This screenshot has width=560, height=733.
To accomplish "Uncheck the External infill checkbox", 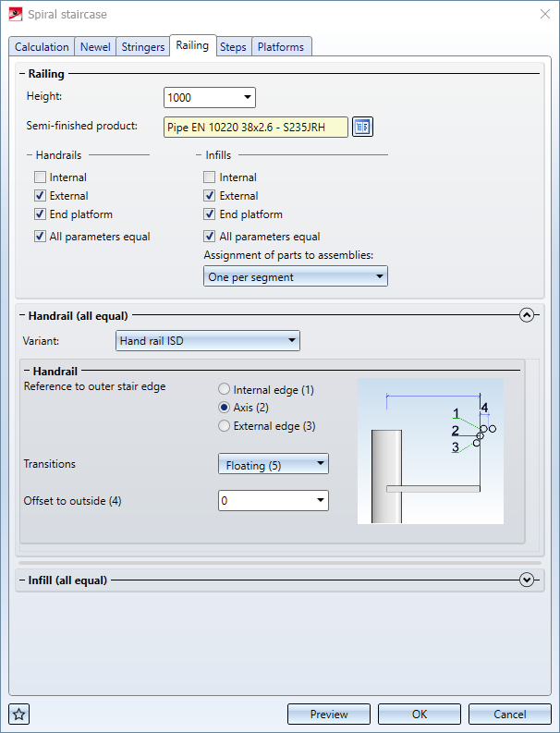I will (x=210, y=195).
